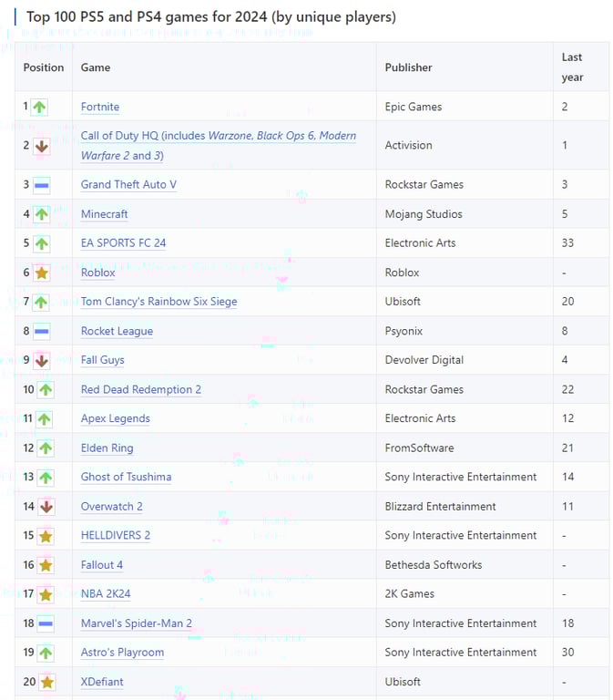Screen dimensions: 613x700
Task: Open the Overwatch 2 link
Action: pyautogui.click(x=111, y=506)
